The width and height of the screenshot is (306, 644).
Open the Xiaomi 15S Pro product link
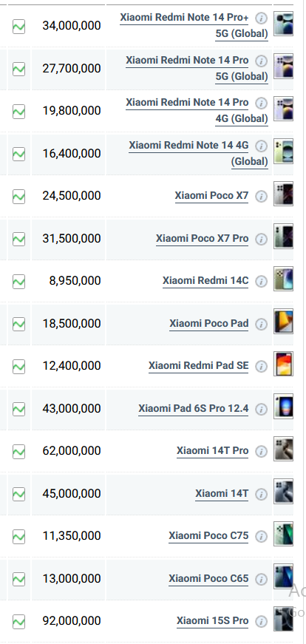point(213,621)
